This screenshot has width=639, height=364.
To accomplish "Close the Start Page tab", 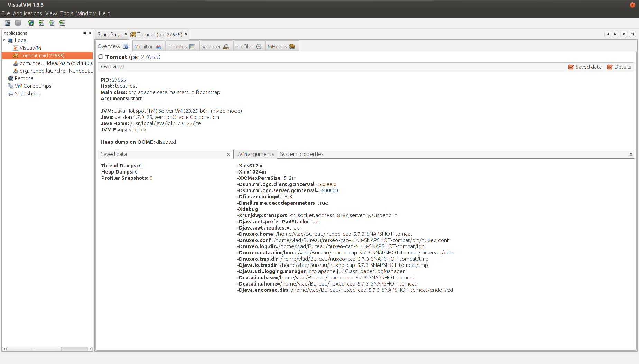I will click(x=126, y=34).
